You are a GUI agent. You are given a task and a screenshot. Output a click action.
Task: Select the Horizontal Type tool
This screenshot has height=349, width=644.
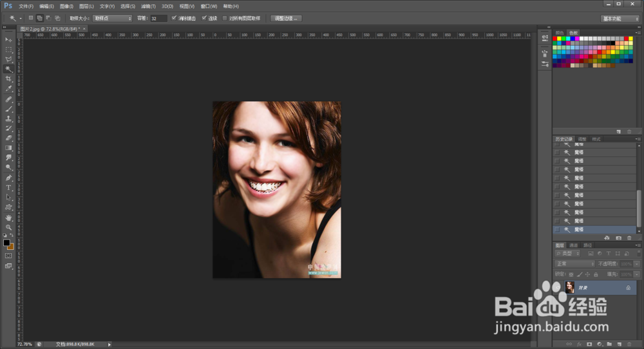(x=8, y=187)
